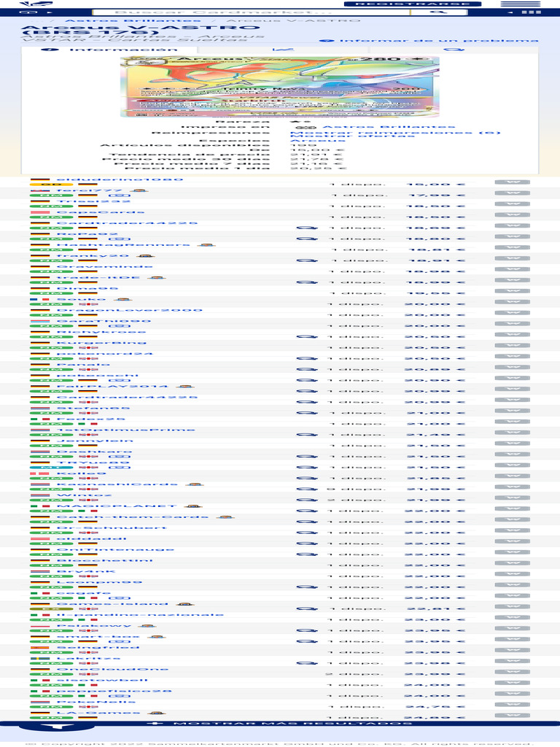Image resolution: width=560 pixels, height=747 pixels.
Task: Add 1stOptimusPrime's offer to cart
Action: (513, 433)
